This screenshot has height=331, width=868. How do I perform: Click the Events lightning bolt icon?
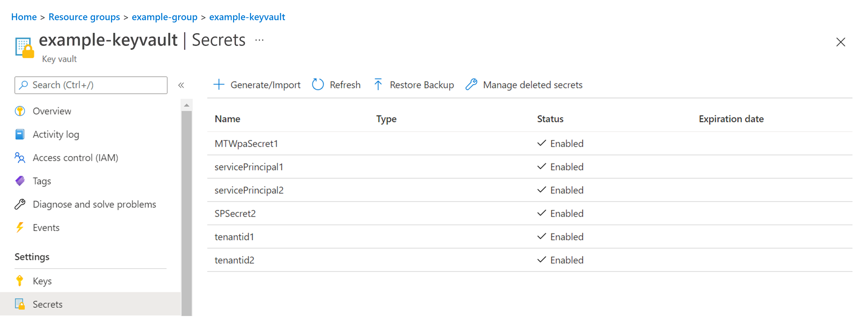point(20,227)
